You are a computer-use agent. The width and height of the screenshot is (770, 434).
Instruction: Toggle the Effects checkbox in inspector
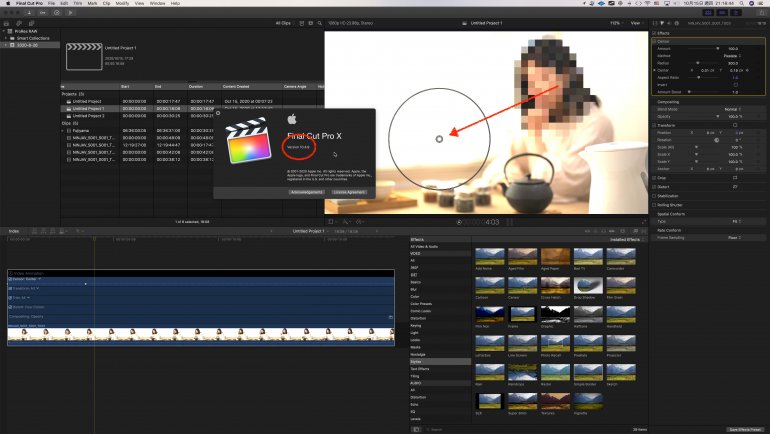click(x=655, y=33)
